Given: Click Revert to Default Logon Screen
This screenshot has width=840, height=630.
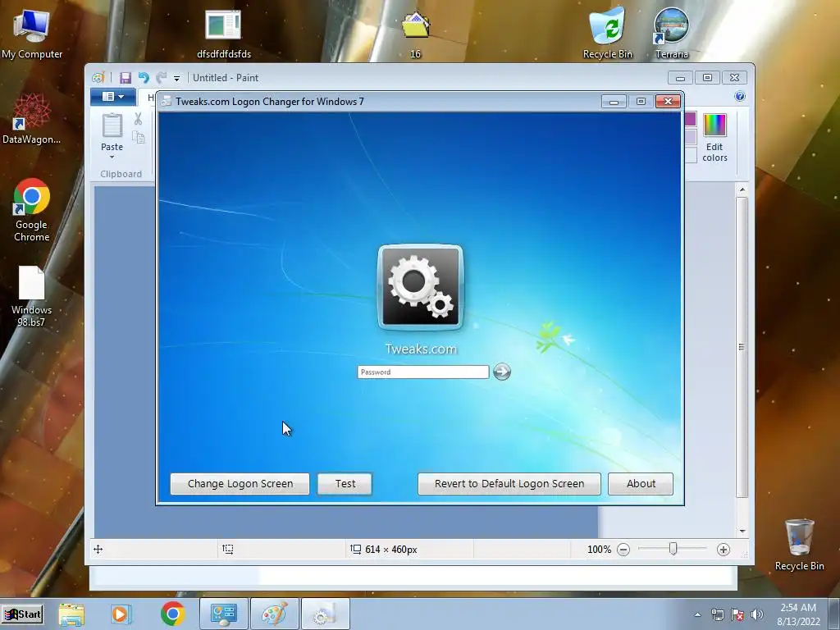Looking at the screenshot, I should click(509, 484).
